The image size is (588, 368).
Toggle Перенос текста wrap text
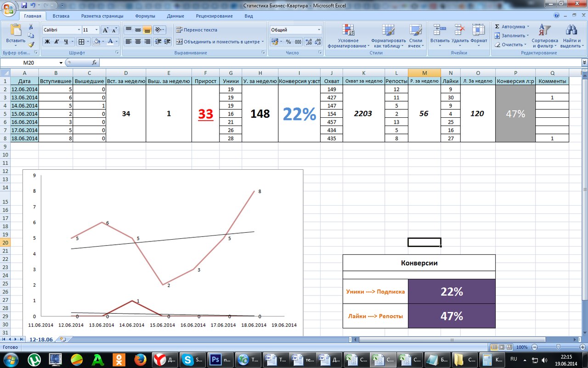pos(197,30)
